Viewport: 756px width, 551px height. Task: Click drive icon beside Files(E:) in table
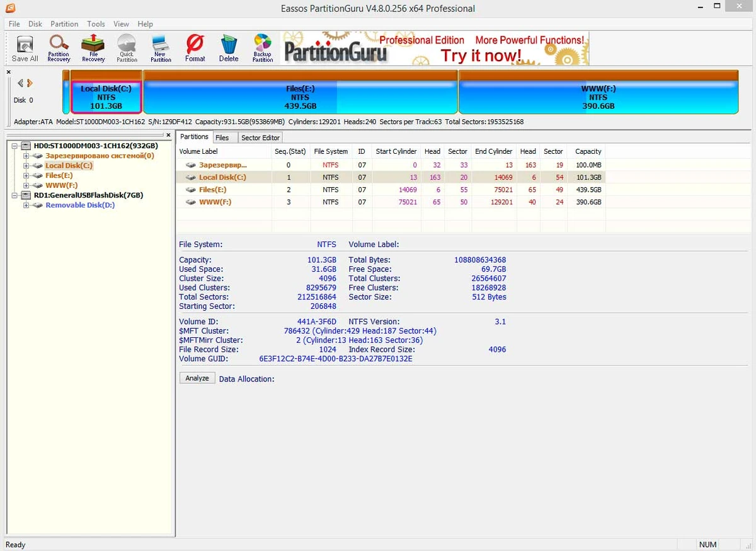click(x=191, y=190)
